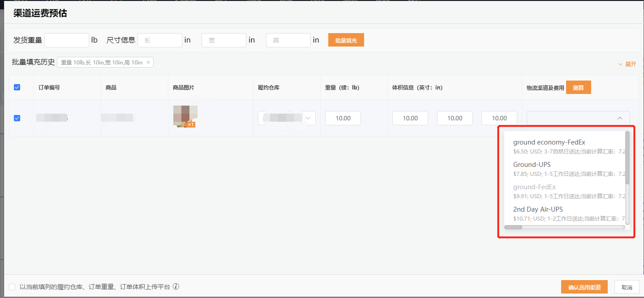Click the 发货重量 shipping weight input field
The width and height of the screenshot is (644, 298).
click(66, 40)
